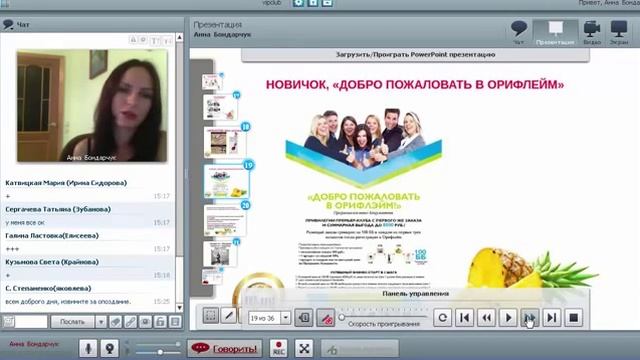The image size is (640, 360).
Task: Switch to the Видео tab
Action: [x=591, y=32]
